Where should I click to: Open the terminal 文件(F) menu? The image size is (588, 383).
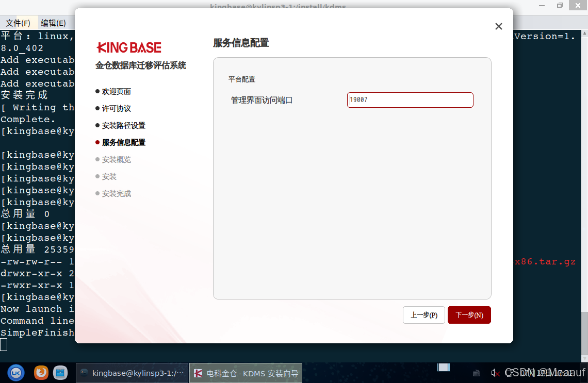point(18,23)
